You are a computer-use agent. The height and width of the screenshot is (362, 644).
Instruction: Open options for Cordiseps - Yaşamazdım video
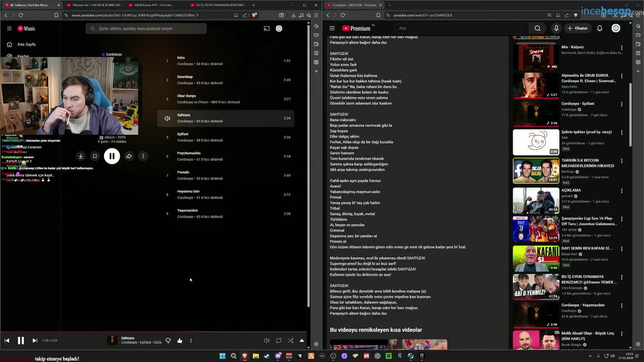(622, 306)
